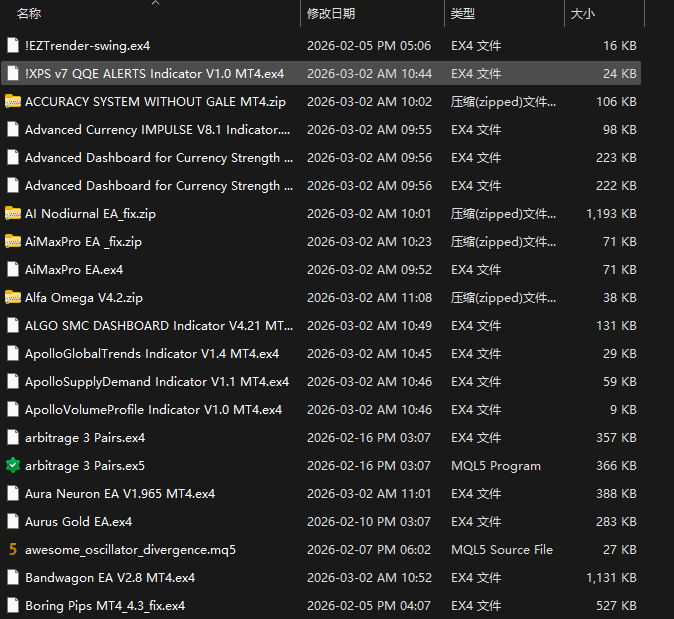Sort by 类型 column header
Screen dimensions: 674x619
click(x=463, y=14)
